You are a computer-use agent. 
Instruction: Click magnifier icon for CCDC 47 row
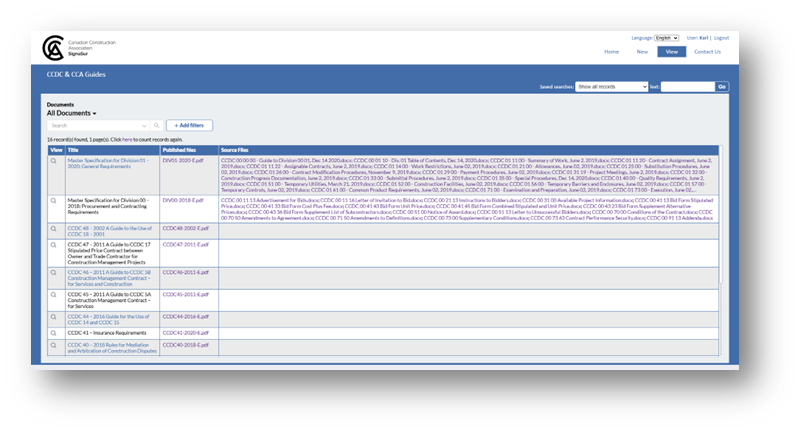[x=56, y=244]
